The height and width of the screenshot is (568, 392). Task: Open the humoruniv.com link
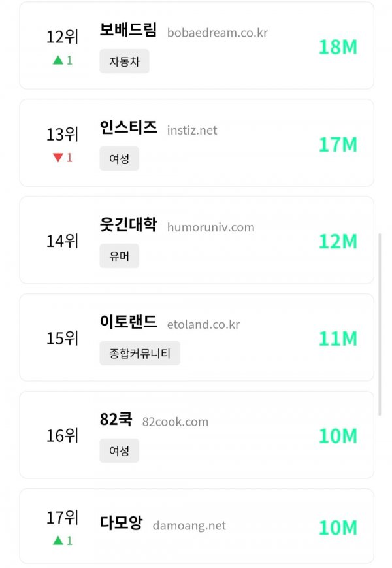point(210,227)
